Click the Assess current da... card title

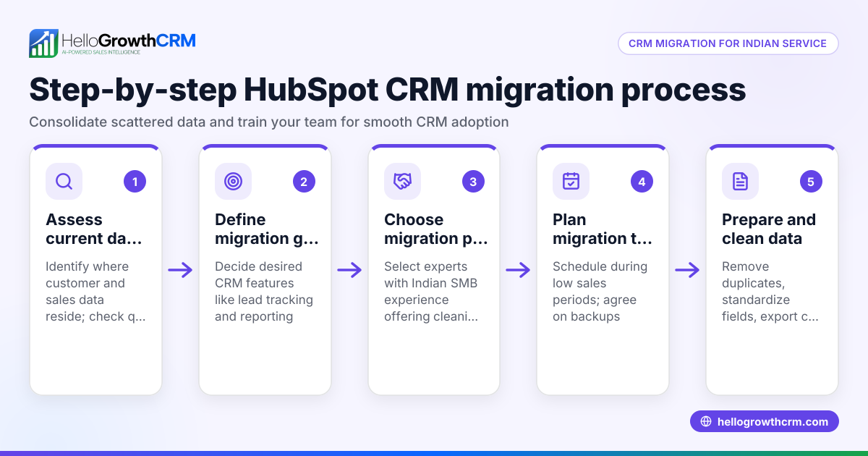94,229
